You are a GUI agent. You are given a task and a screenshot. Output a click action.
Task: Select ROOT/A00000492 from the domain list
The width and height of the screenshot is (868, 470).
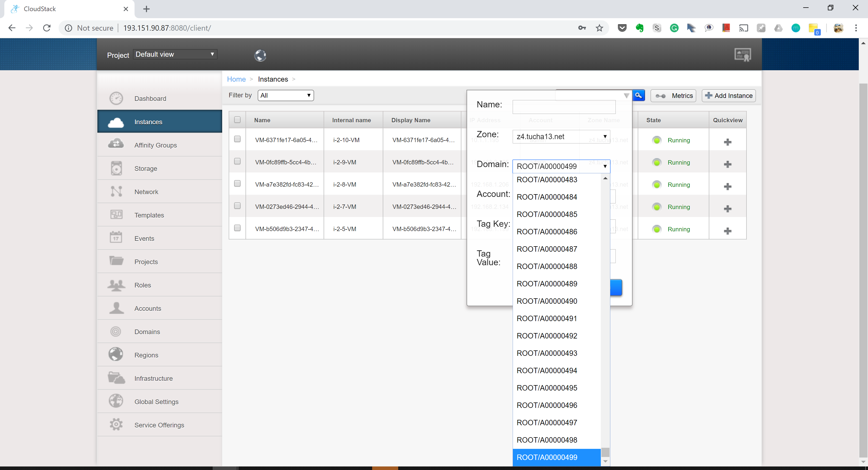[557, 336]
